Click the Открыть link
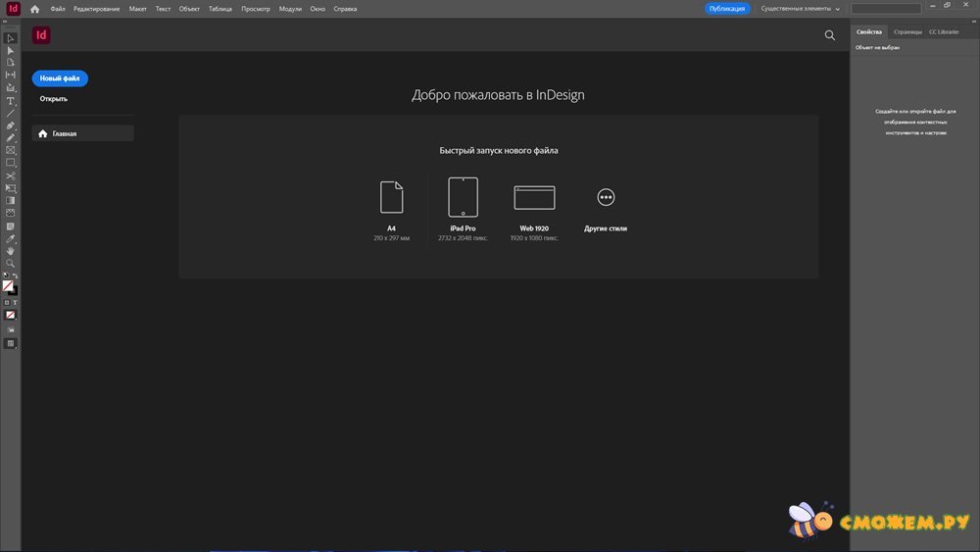Screen dimensions: 980x552 54,99
